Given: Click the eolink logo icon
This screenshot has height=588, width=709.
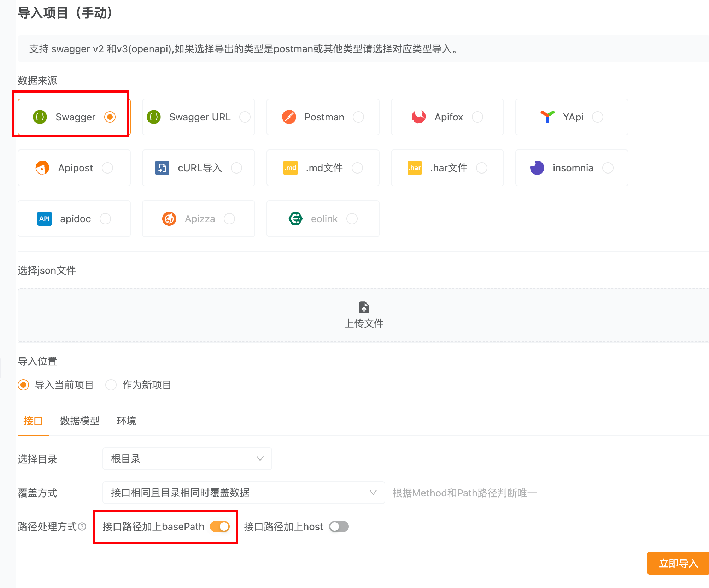Looking at the screenshot, I should tap(295, 219).
